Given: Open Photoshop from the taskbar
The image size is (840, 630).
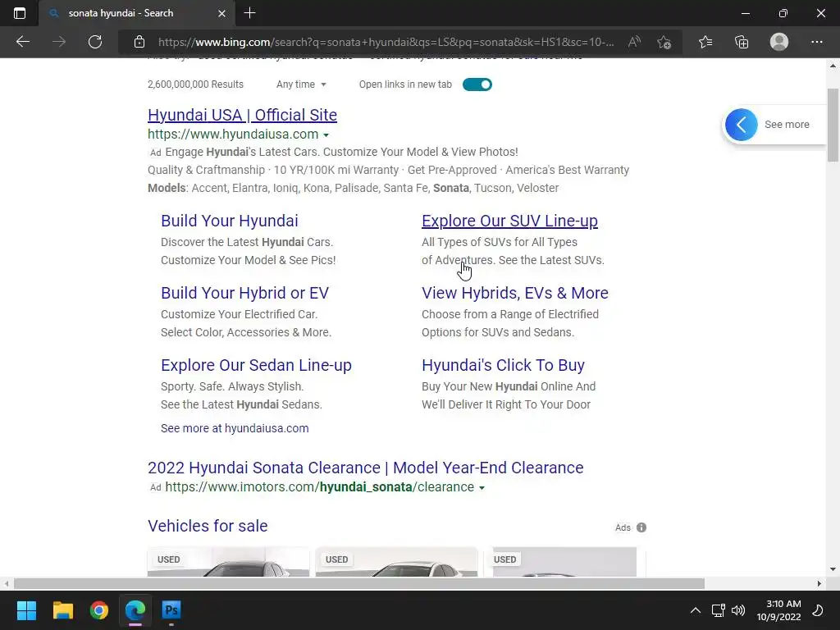Looking at the screenshot, I should (x=171, y=610).
